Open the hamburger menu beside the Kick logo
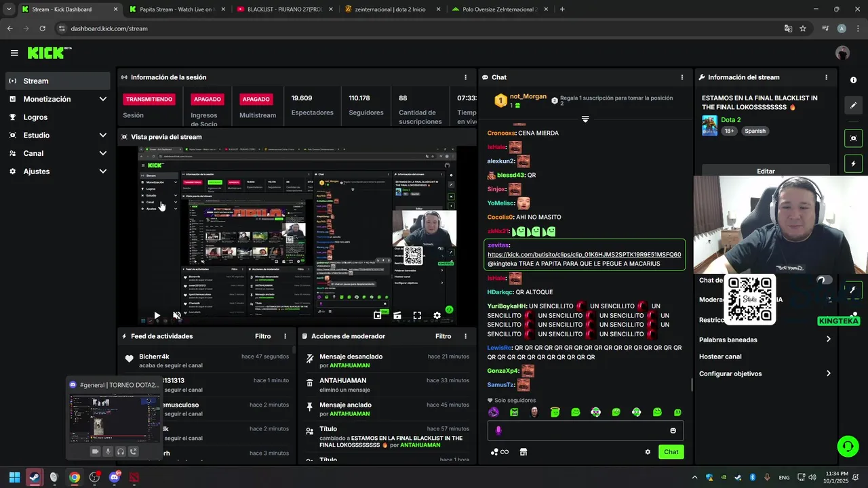The width and height of the screenshot is (868, 488). (14, 53)
